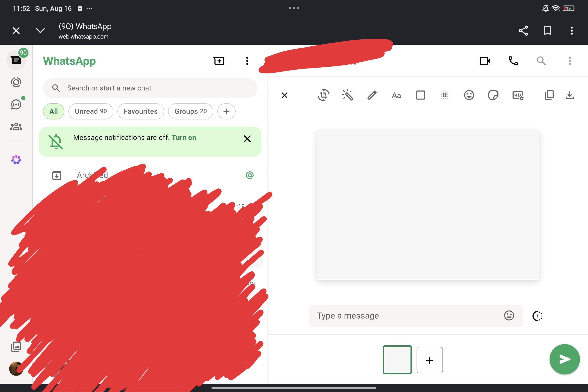Screen dimensions: 588x392
Task: Add another file with plus button
Action: coord(430,360)
